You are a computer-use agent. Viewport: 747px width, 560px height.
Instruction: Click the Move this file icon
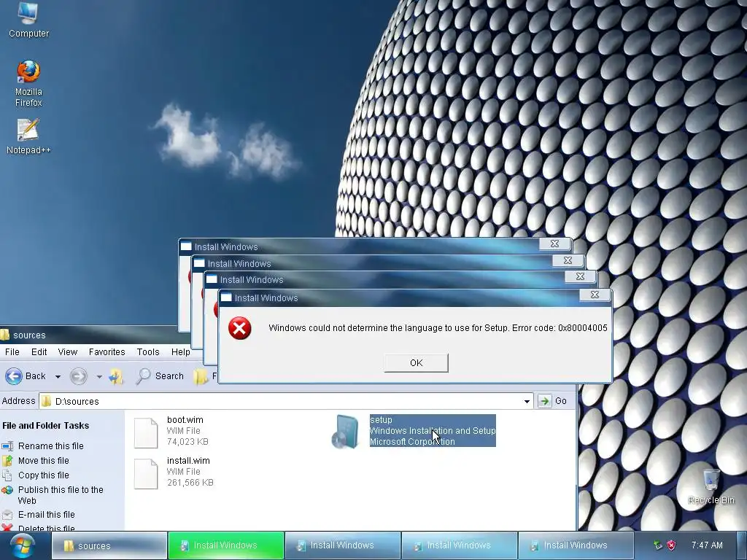7,461
